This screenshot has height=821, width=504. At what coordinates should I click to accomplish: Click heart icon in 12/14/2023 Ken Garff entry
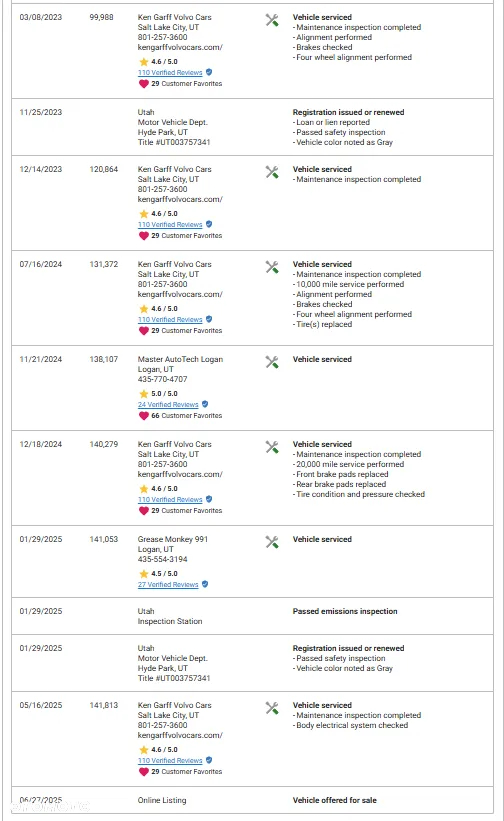143,236
